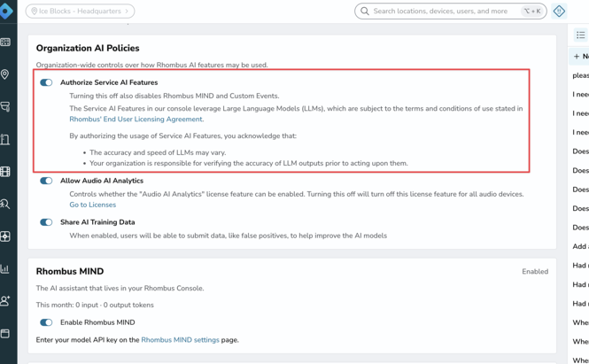Open the sensors square icon in sidebar
589x364 pixels.
[5, 236]
